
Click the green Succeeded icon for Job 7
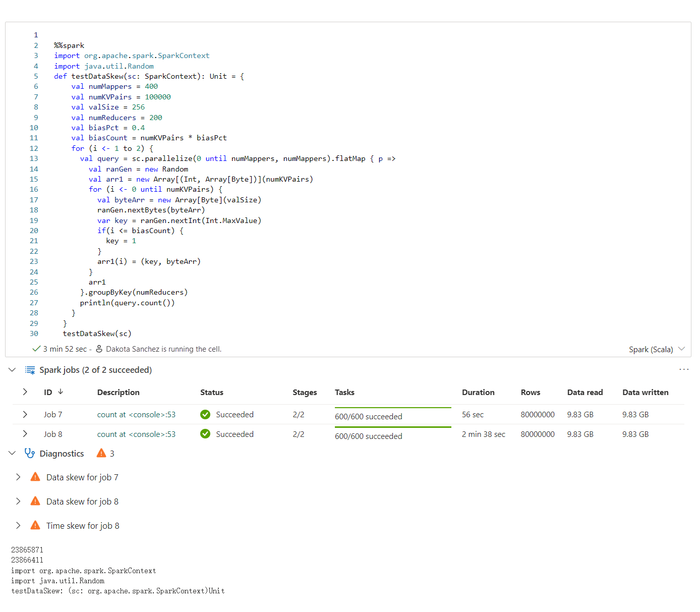pos(205,414)
